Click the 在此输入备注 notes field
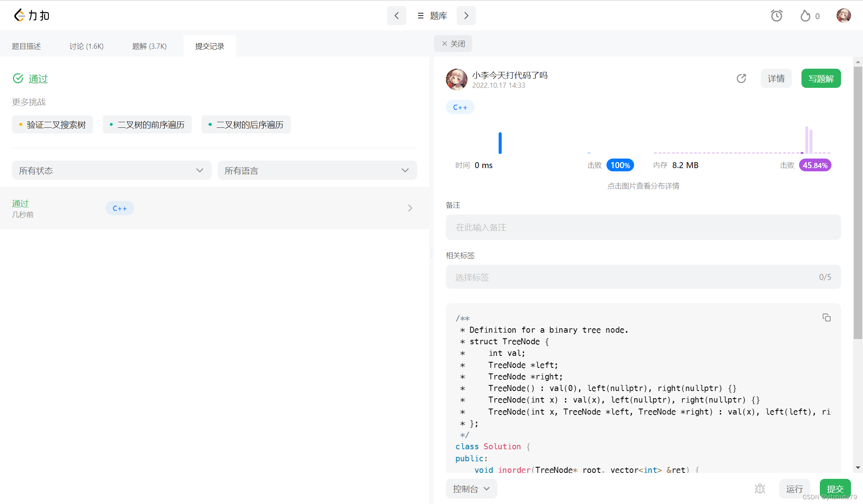Screen dimensions: 863x504 point(643,227)
